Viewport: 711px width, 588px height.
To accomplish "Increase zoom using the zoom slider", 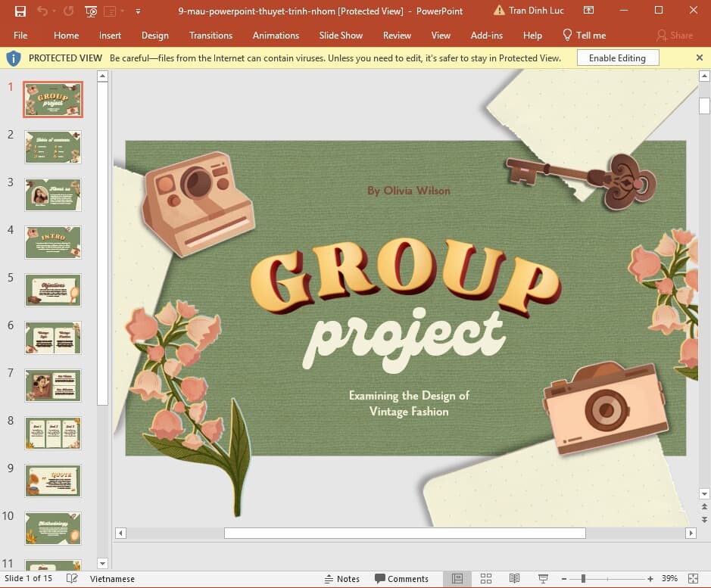I will (x=649, y=579).
